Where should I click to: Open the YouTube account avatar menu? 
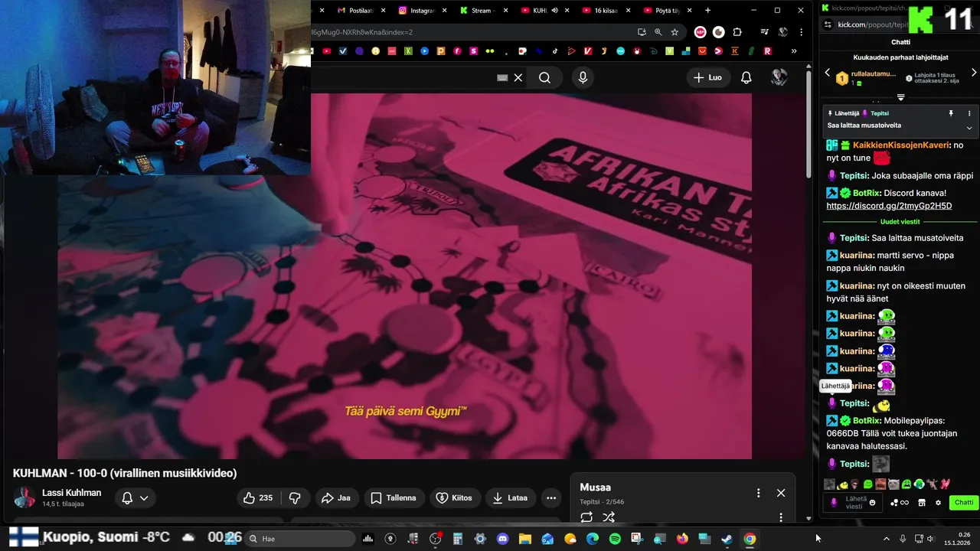[779, 77]
